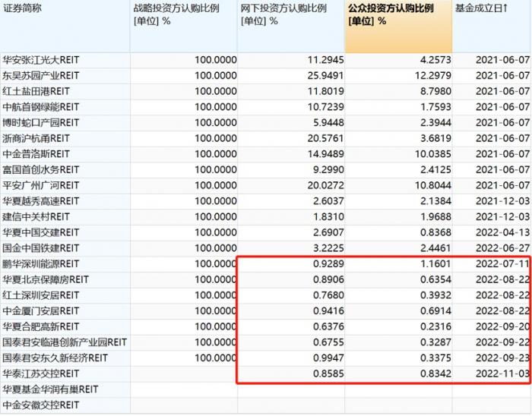The image size is (532, 416).
Task: Select row 华安张江光大REIT
Action: [x=266, y=60]
